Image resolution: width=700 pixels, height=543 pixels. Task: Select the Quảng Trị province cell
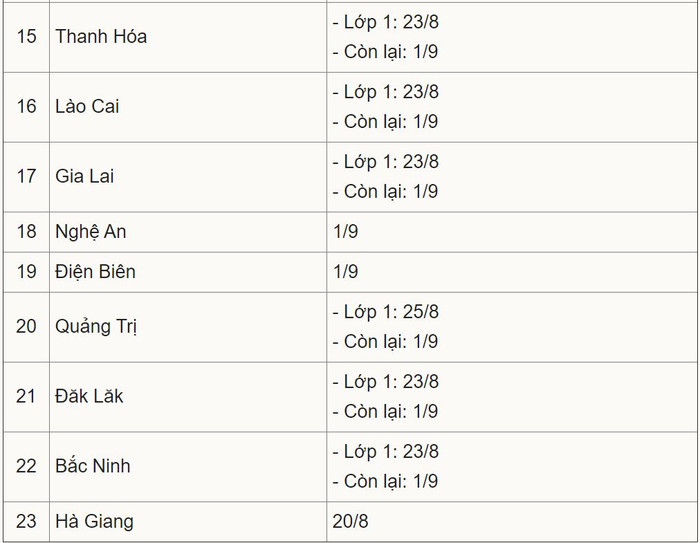click(x=96, y=327)
